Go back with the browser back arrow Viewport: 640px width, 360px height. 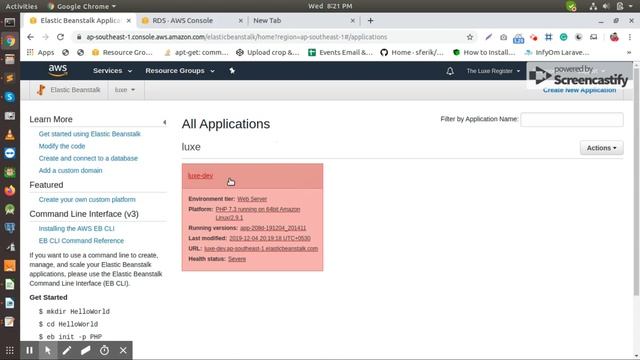[31, 37]
